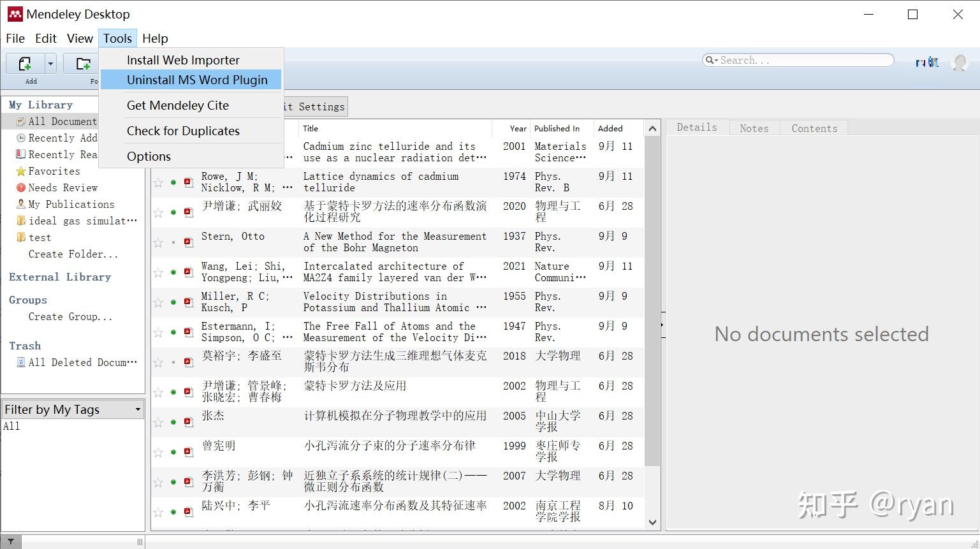Click the status bar splitter handle icon
Viewport: 980px width, 549px height.
(140, 542)
